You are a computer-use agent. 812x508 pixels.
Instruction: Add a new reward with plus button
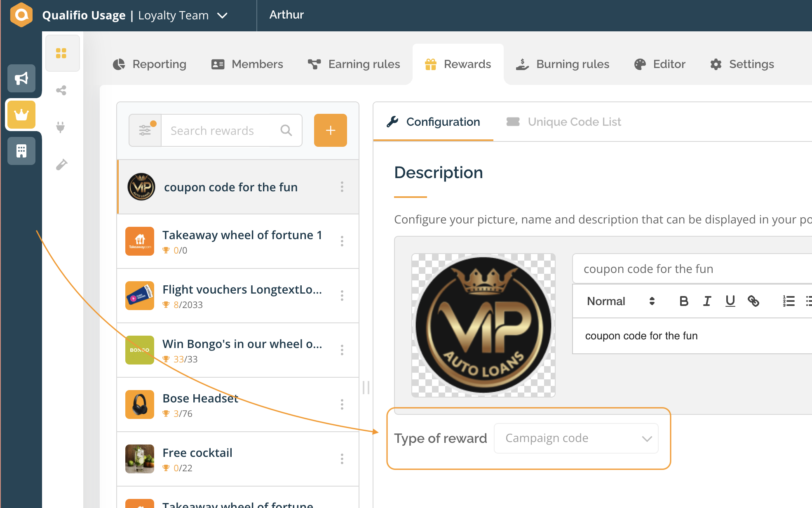click(331, 130)
